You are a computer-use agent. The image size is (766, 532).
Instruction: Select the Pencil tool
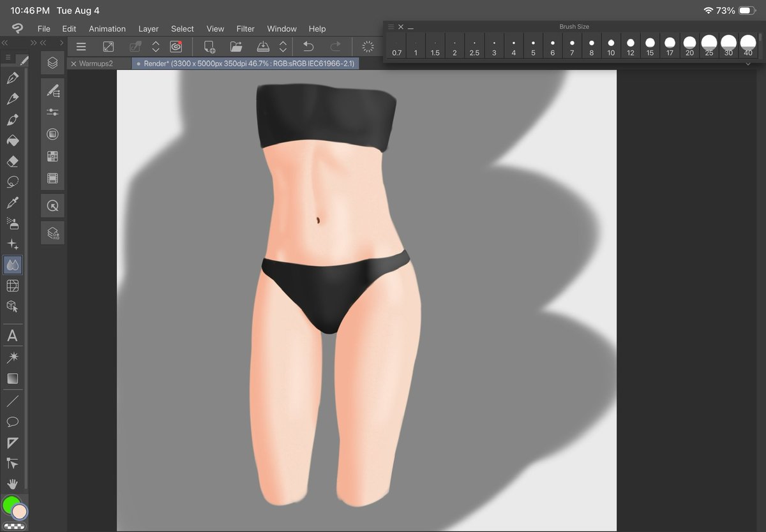[x=12, y=99]
